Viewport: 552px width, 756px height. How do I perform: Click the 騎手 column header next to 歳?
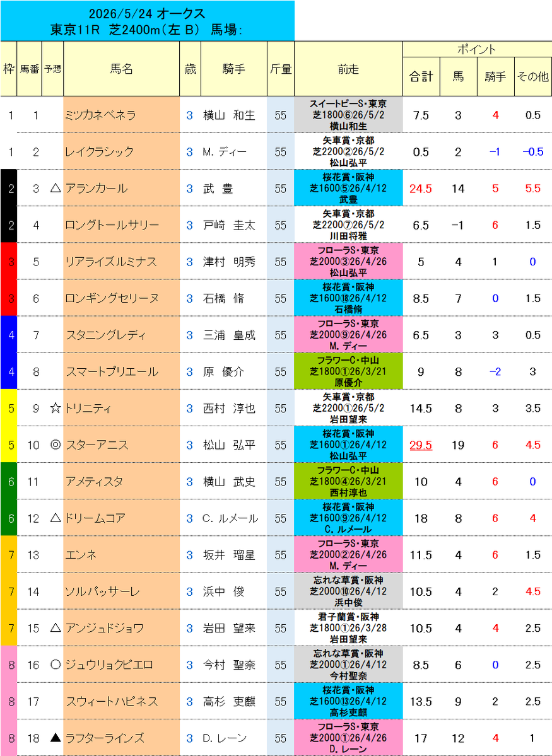click(233, 69)
